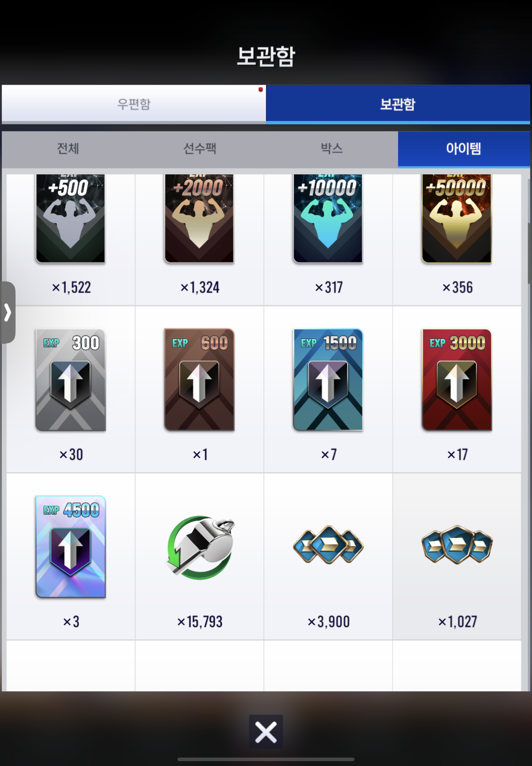Screen dimensions: 532x766
Task: Pick the holographic EXP 4500 card
Action: (70, 547)
